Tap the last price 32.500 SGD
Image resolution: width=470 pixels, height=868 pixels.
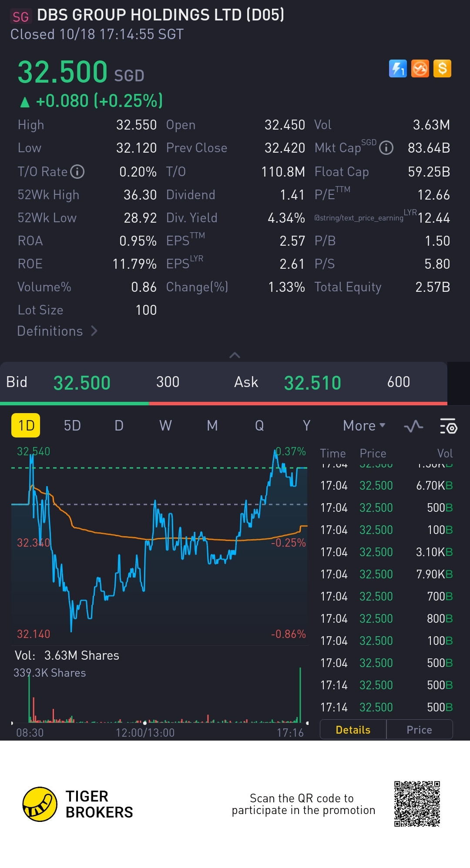tap(81, 72)
